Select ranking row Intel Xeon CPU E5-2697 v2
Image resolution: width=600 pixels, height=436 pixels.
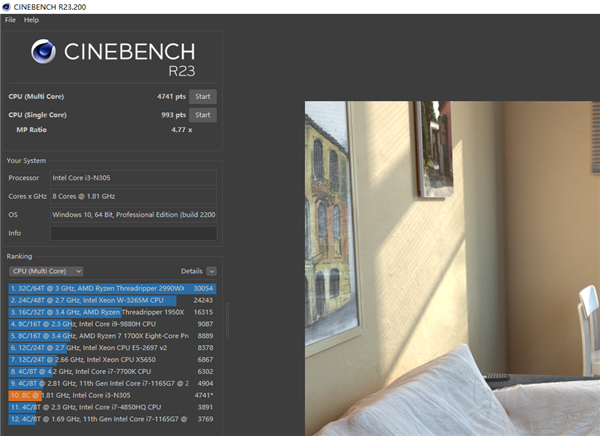(112, 348)
